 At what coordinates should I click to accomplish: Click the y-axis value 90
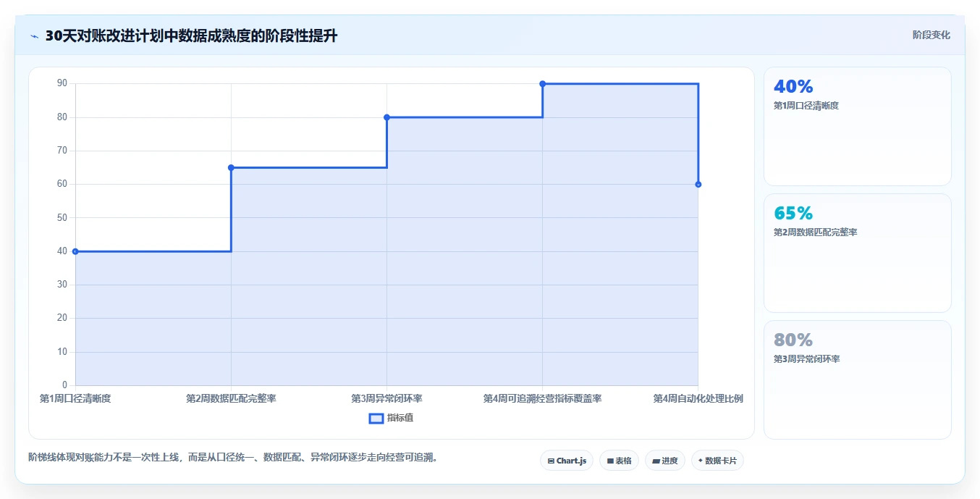pos(62,83)
